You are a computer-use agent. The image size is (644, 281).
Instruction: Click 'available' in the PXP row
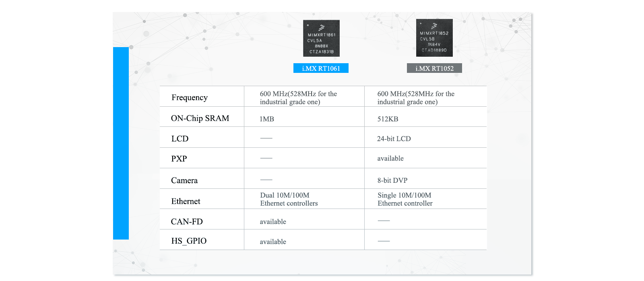[390, 158]
